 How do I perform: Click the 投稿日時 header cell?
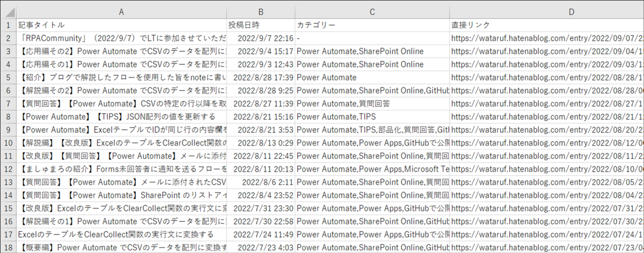[x=260, y=25]
